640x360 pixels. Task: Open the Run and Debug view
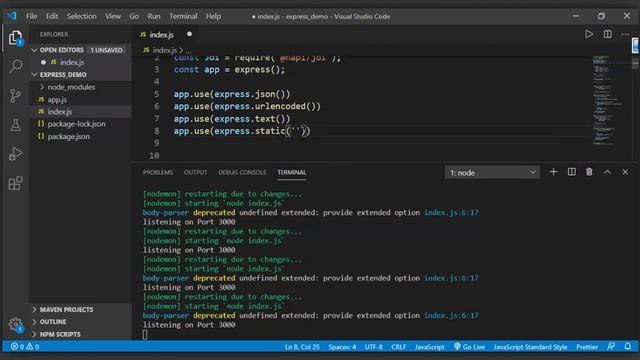16,154
